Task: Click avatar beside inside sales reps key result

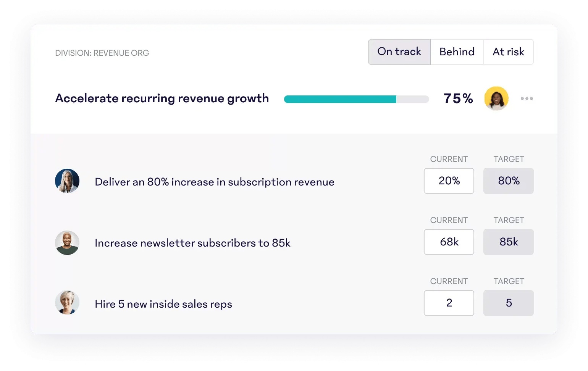Action: [67, 303]
